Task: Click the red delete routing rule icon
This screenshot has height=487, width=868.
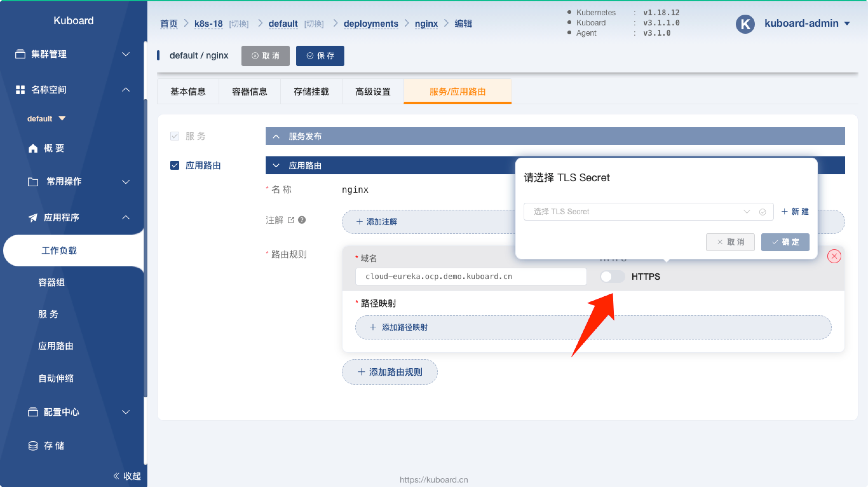Action: pos(834,256)
